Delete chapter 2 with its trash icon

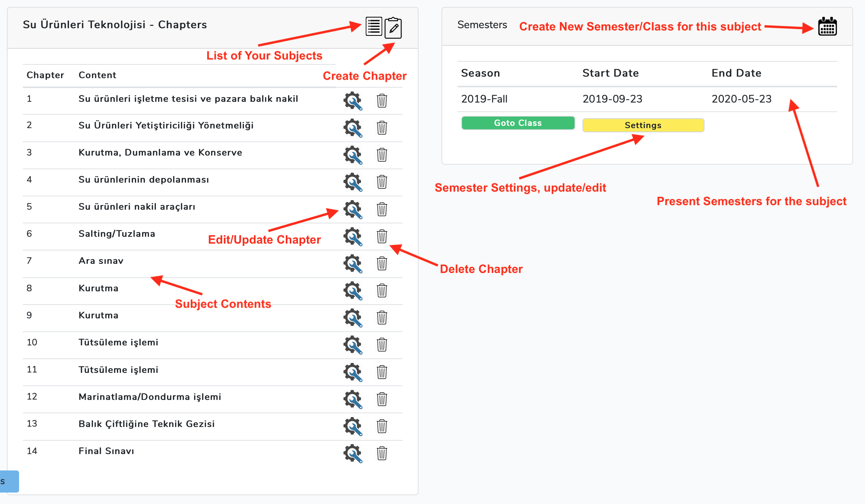click(382, 128)
